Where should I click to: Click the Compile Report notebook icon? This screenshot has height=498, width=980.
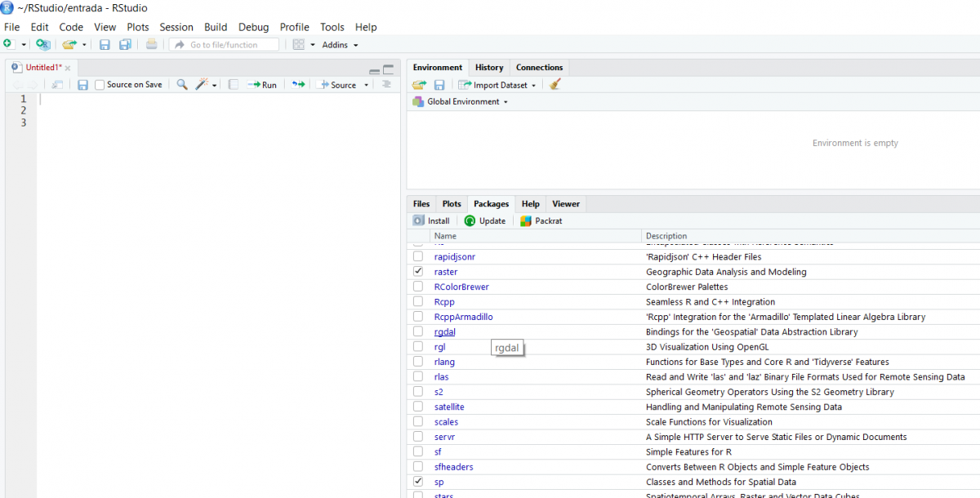click(233, 84)
